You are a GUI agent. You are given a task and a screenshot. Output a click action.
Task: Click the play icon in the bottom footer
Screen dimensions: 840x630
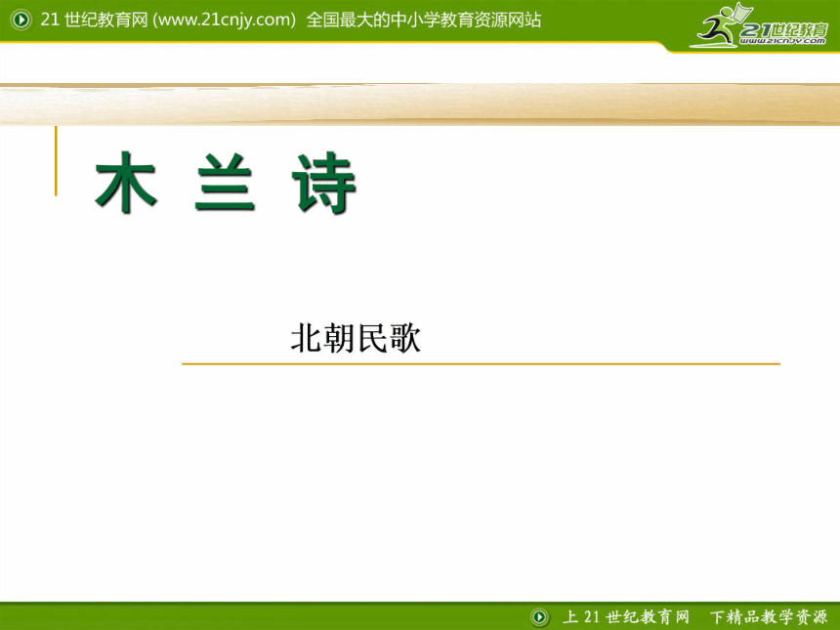539,617
